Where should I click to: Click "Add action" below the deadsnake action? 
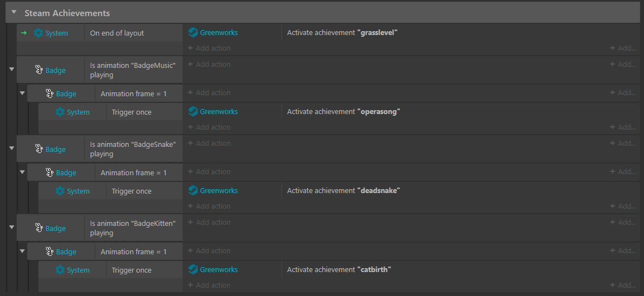pyautogui.click(x=209, y=206)
